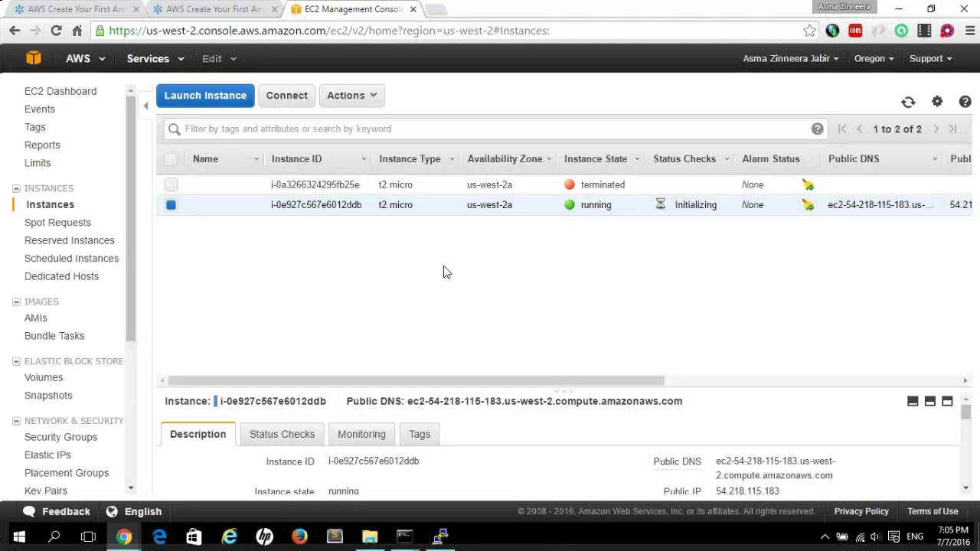Switch to the Status Checks tab
The height and width of the screenshot is (551, 980).
282,434
